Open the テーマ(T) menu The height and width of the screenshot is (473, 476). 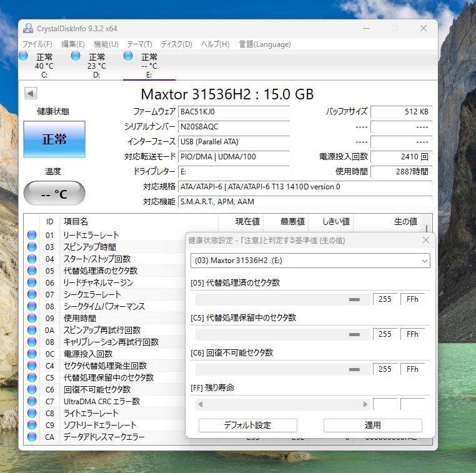pos(140,44)
